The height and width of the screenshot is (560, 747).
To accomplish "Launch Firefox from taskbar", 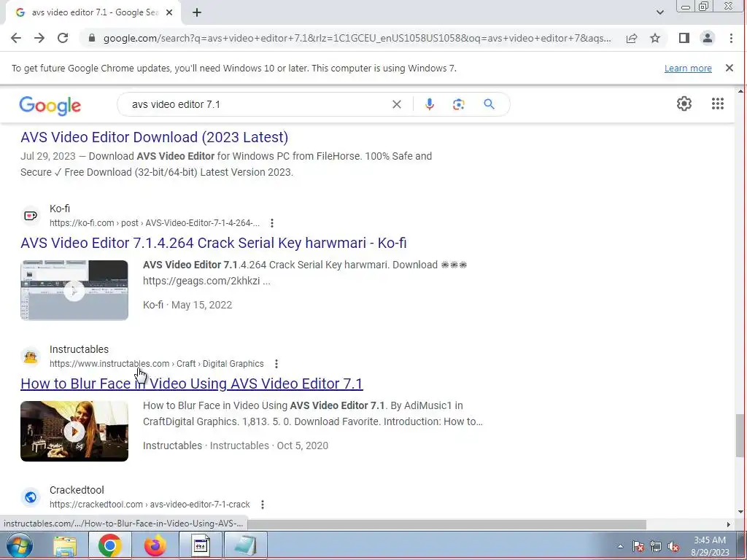I will coord(155,545).
